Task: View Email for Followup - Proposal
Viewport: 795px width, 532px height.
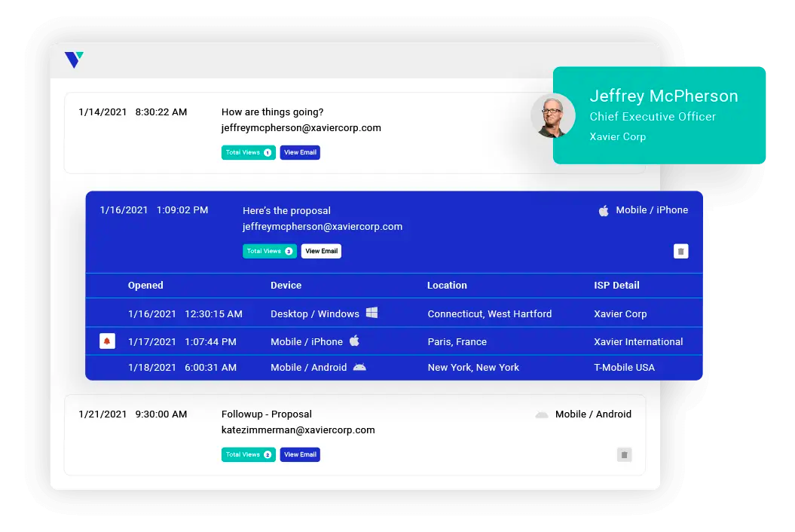Action: coord(300,454)
